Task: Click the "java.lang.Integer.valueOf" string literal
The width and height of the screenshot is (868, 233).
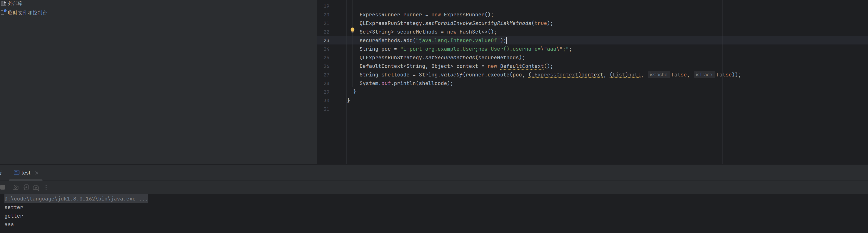Action: click(458, 40)
